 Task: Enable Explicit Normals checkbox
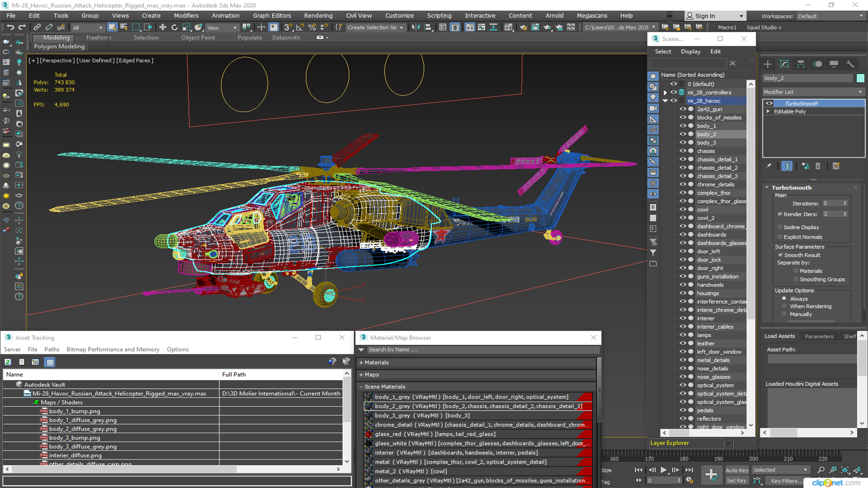(x=780, y=237)
